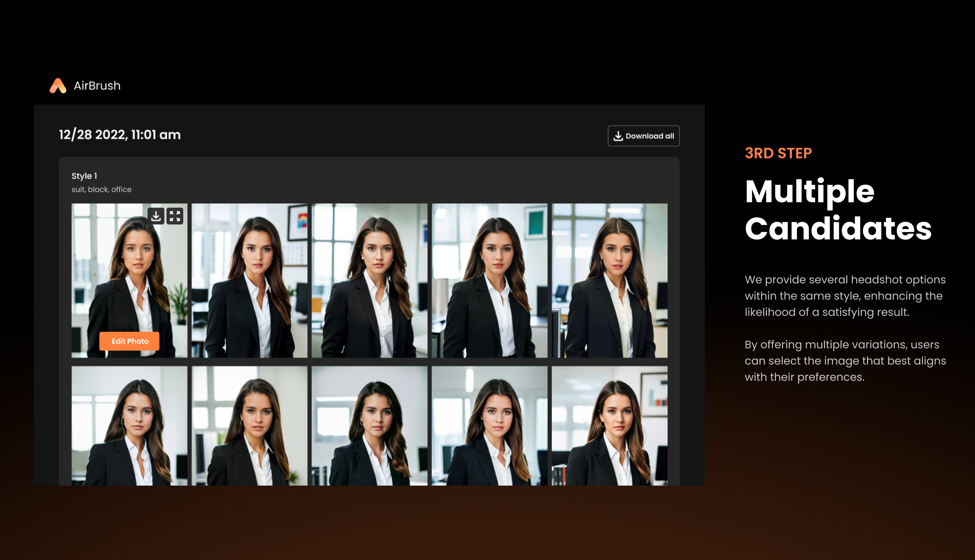Select the first headshot in bottom row
Viewport: 975px width, 560px height.
pyautogui.click(x=129, y=425)
